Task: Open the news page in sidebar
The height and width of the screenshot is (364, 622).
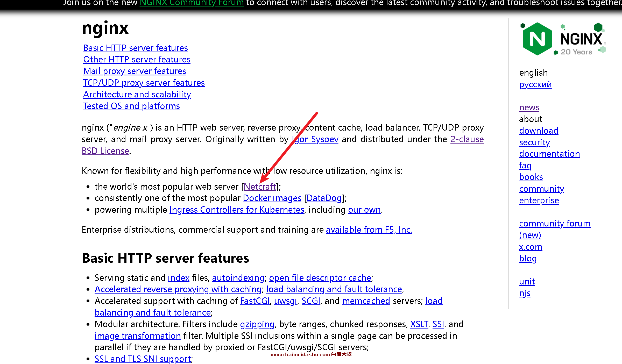Action: (529, 108)
